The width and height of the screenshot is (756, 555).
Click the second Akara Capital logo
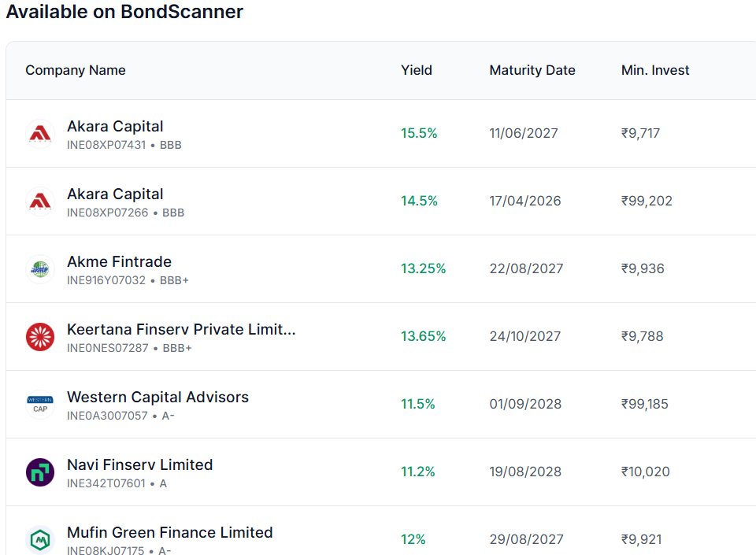(x=39, y=201)
